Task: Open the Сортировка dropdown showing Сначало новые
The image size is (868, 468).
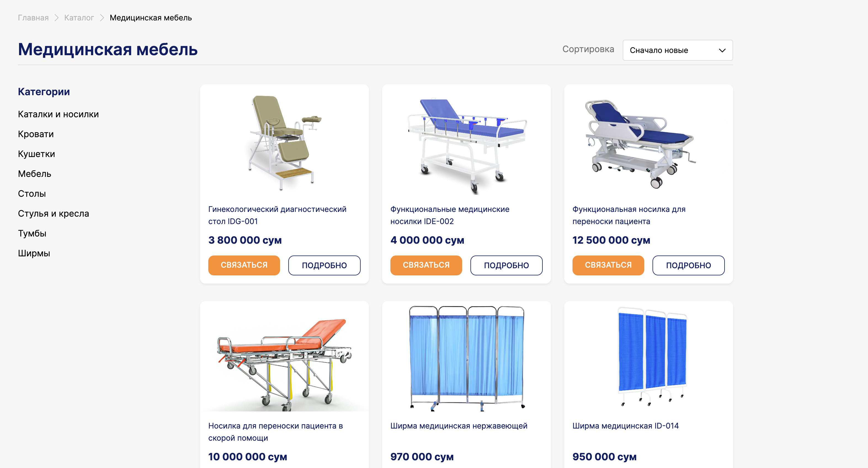Action: (x=677, y=50)
